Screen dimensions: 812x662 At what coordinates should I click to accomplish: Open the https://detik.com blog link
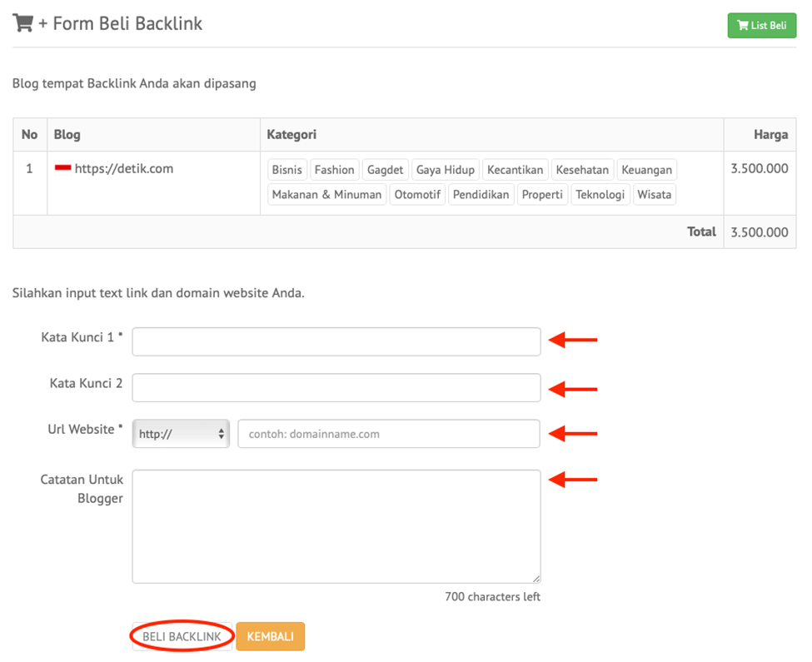[x=124, y=168]
